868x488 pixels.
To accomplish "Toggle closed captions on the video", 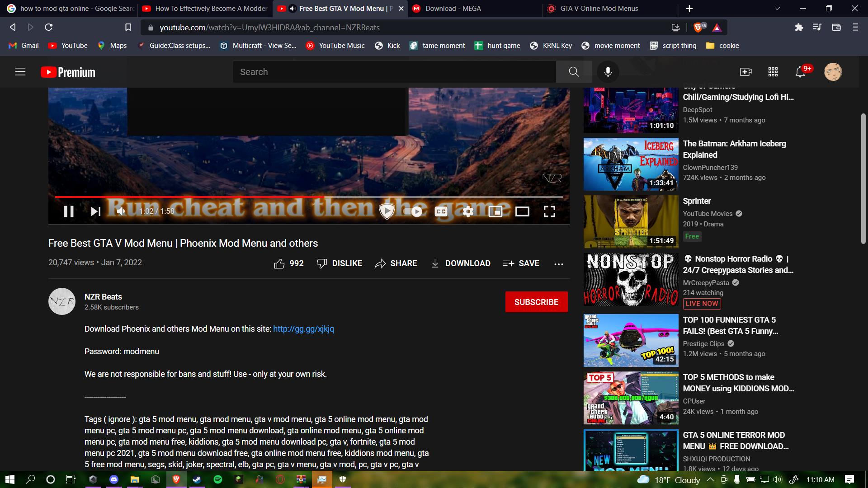I will click(441, 211).
